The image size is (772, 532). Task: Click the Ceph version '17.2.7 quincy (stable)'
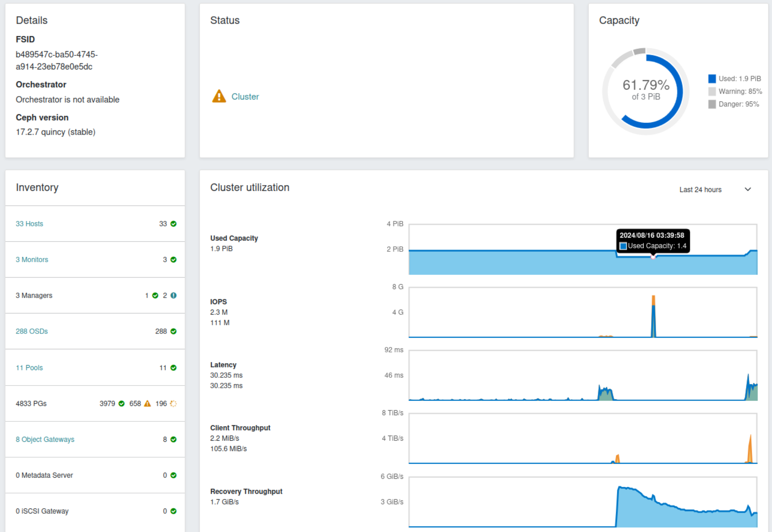[56, 132]
